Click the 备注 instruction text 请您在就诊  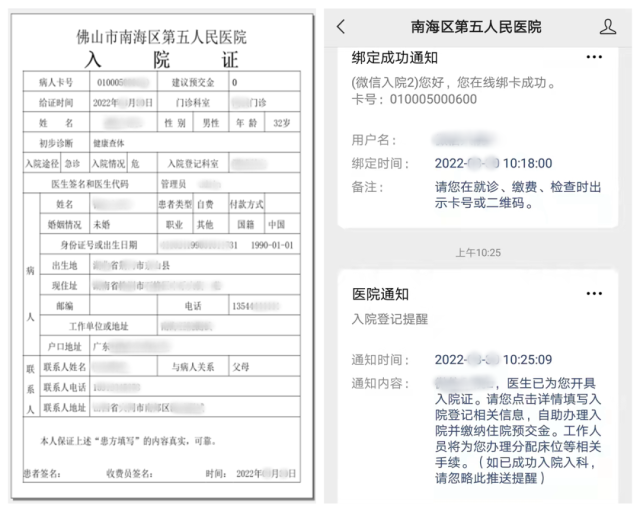(x=518, y=195)
